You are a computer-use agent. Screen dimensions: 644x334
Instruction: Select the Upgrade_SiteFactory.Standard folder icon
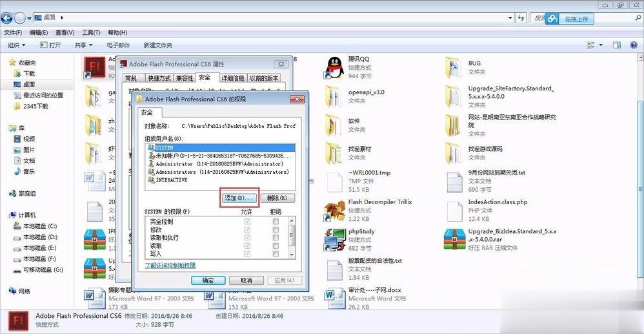[x=454, y=96]
